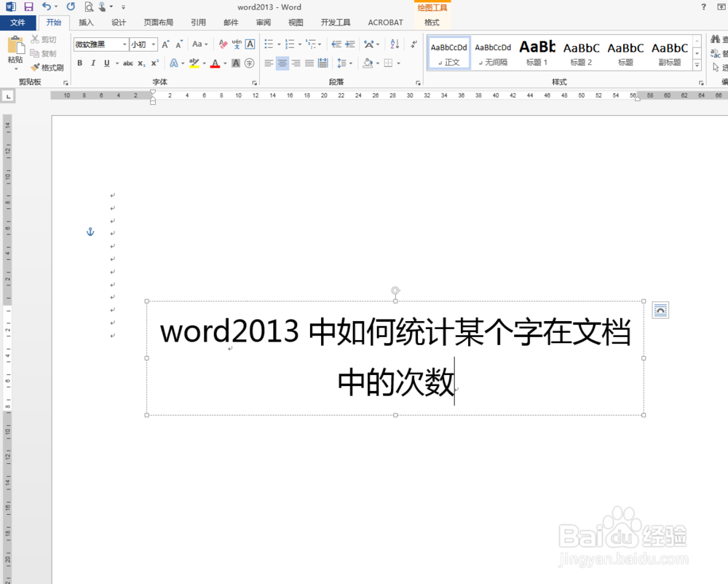Open the Paragraph dialog launcher
This screenshot has width=728, height=584.
[418, 82]
